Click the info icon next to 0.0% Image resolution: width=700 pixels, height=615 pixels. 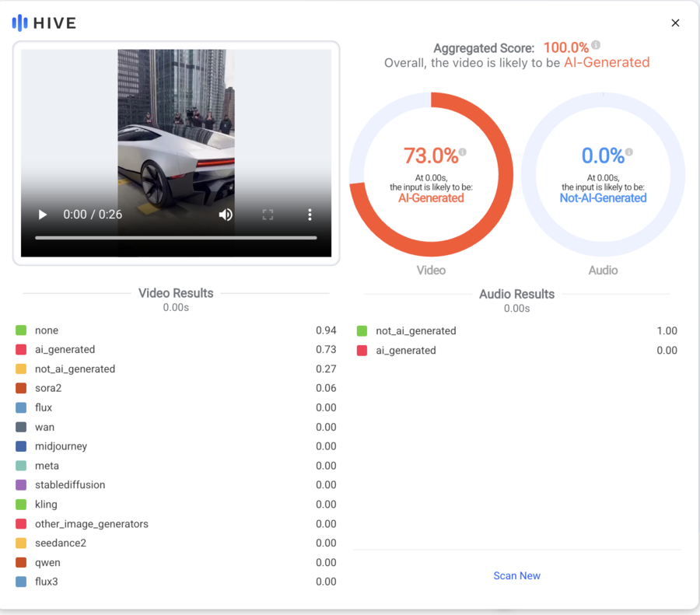point(628,152)
